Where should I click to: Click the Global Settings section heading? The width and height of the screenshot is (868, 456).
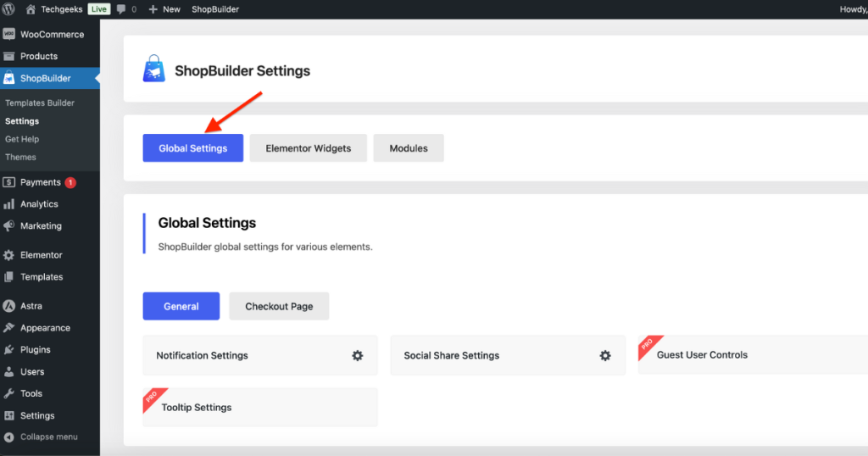point(207,223)
